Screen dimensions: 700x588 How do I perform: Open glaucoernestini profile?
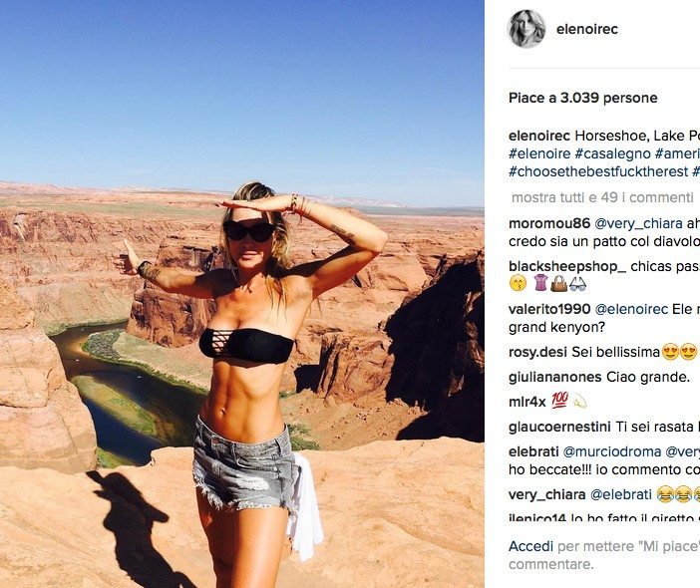(x=559, y=427)
